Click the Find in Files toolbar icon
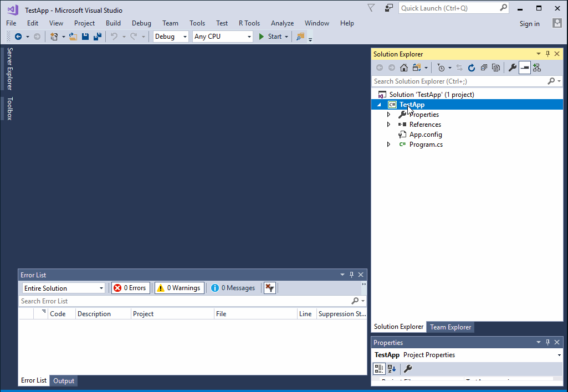The height and width of the screenshot is (392, 568). [300, 37]
